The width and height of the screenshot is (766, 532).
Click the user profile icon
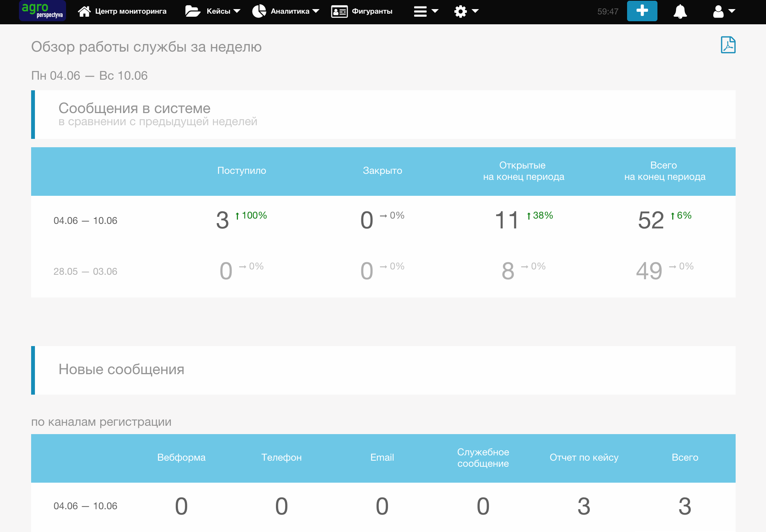(x=718, y=11)
